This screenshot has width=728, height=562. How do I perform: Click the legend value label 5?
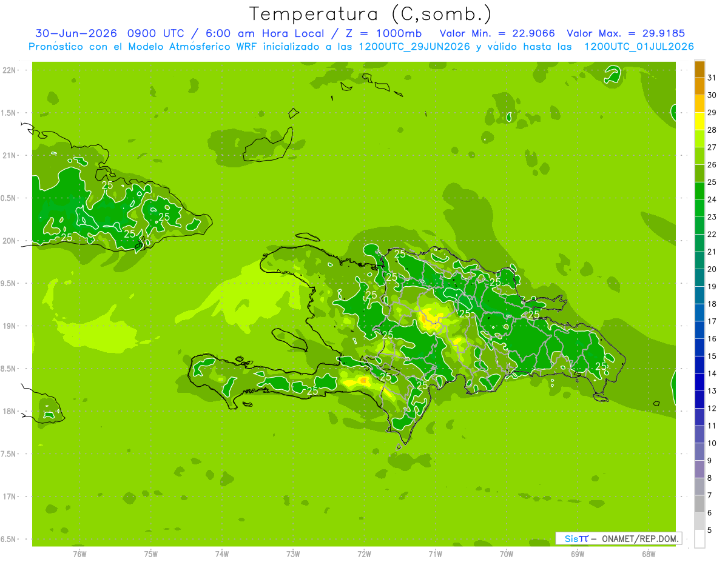(710, 530)
